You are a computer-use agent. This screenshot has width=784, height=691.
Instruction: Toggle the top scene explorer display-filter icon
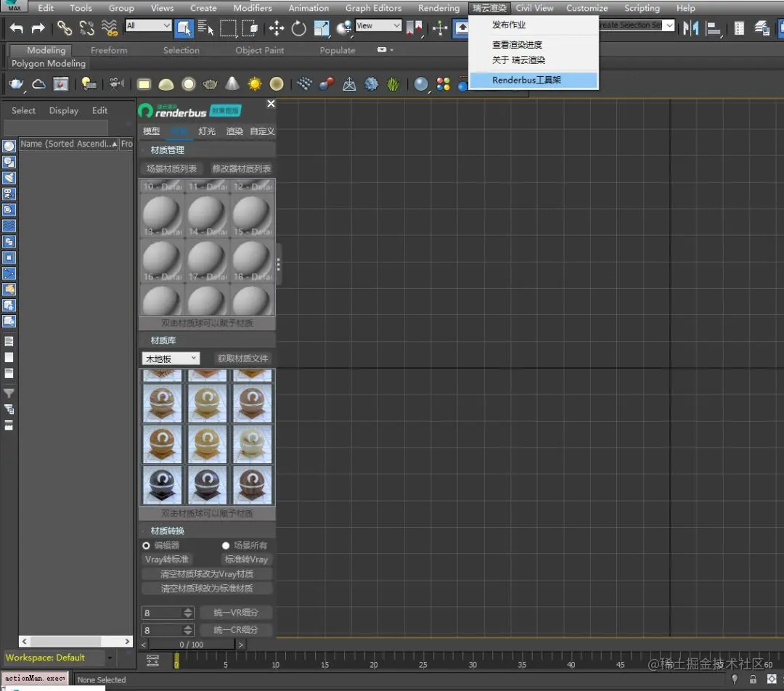[9, 146]
